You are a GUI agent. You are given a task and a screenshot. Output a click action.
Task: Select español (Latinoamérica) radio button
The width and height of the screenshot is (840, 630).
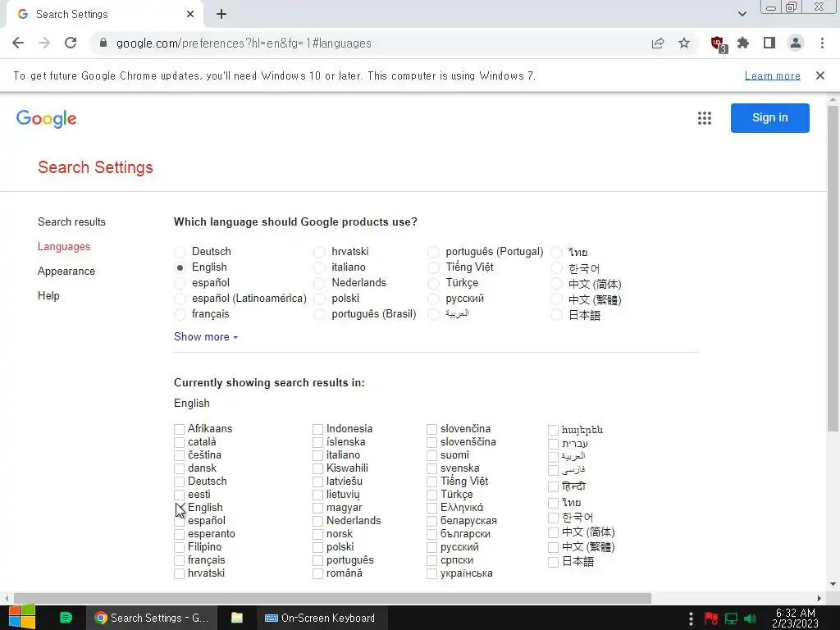(180, 299)
